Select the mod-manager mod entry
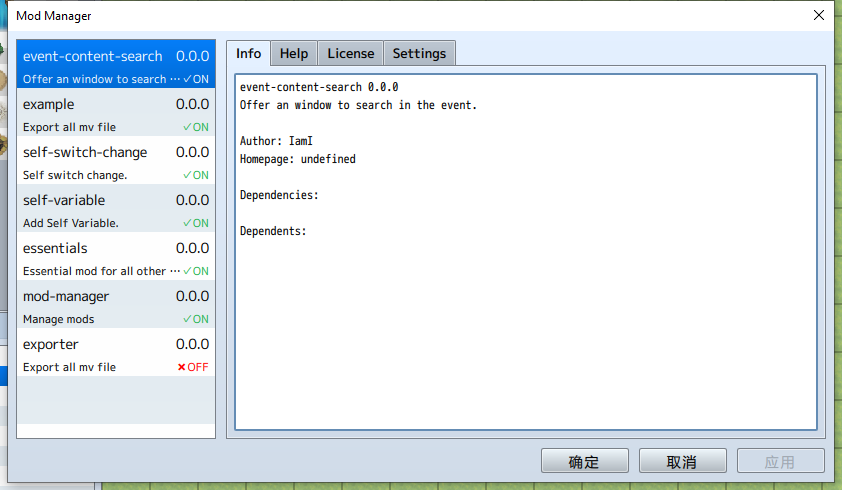 [x=116, y=304]
